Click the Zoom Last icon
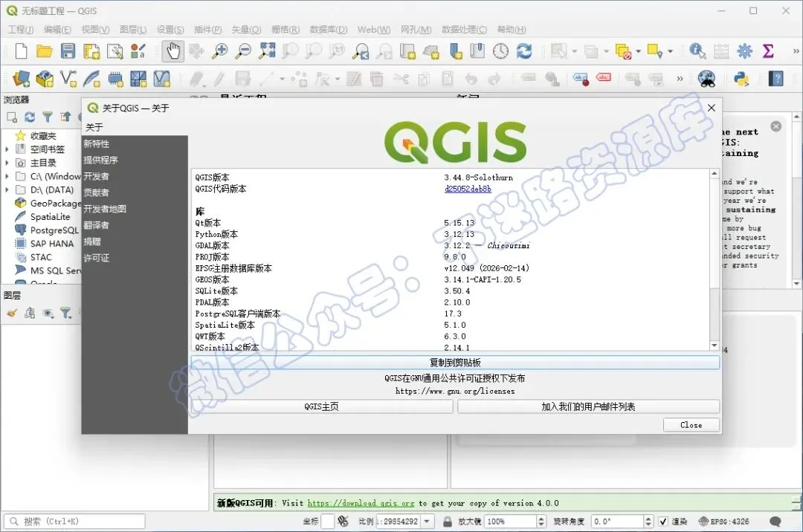803x532 pixels. tap(361, 51)
